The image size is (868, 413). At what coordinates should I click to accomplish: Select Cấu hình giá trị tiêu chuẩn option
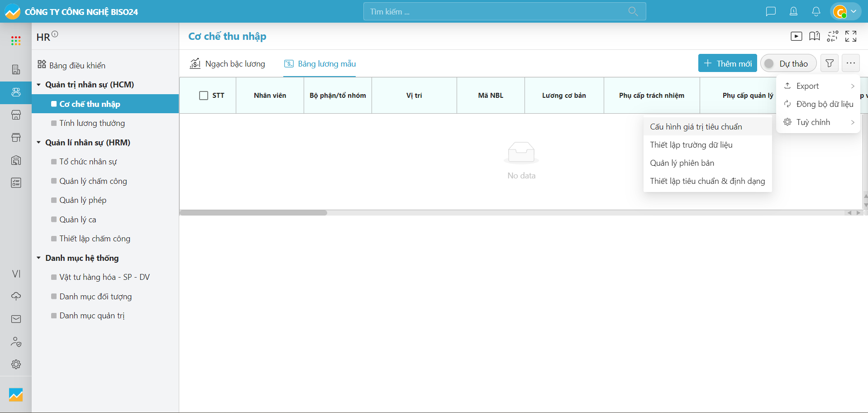[696, 127]
